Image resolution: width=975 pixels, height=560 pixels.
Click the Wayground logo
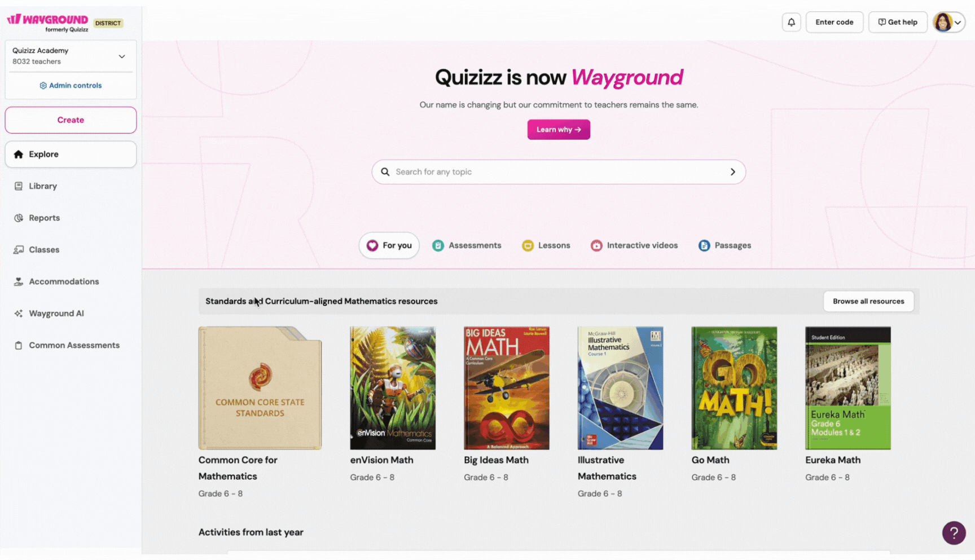[x=47, y=23]
